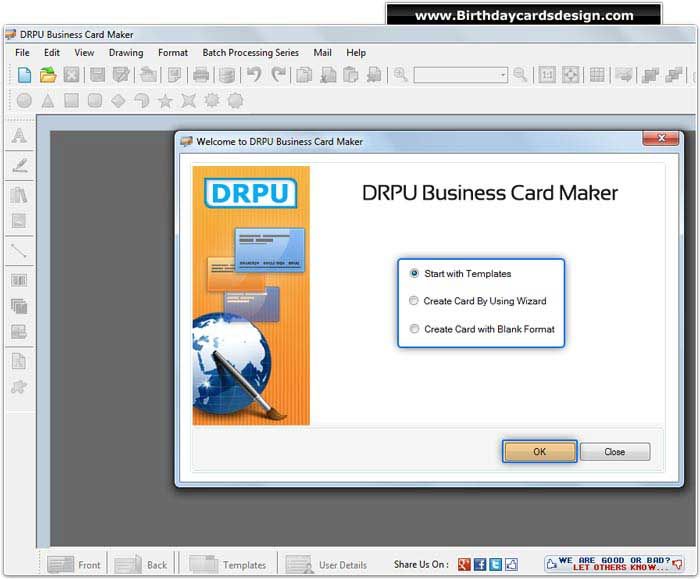Open the Mail menu
Viewport: 700px width, 579px height.
pyautogui.click(x=322, y=53)
